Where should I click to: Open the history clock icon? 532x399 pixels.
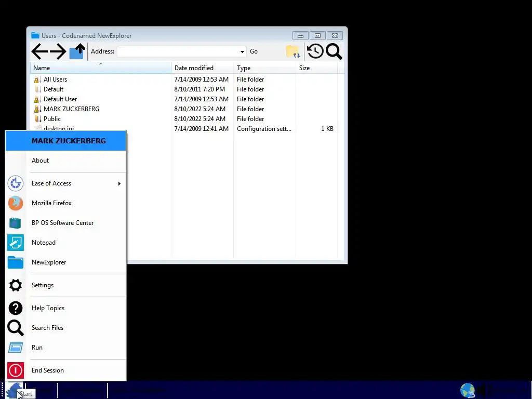tap(315, 51)
